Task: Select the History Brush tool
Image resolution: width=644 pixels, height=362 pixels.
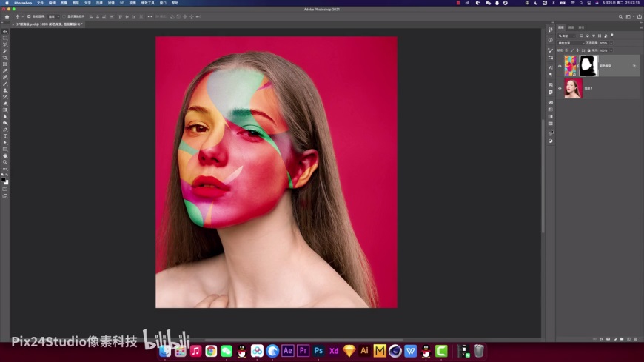Action: point(5,97)
